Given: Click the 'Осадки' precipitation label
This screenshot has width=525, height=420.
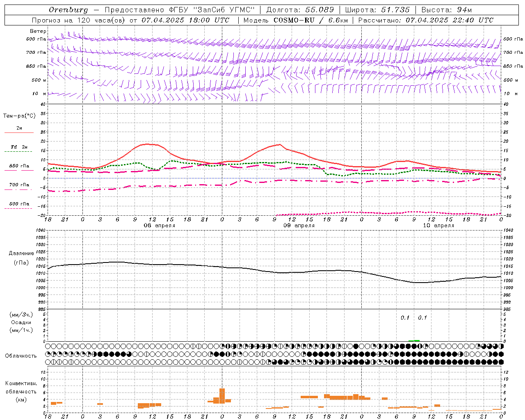Looking at the screenshot, I should [21, 322].
